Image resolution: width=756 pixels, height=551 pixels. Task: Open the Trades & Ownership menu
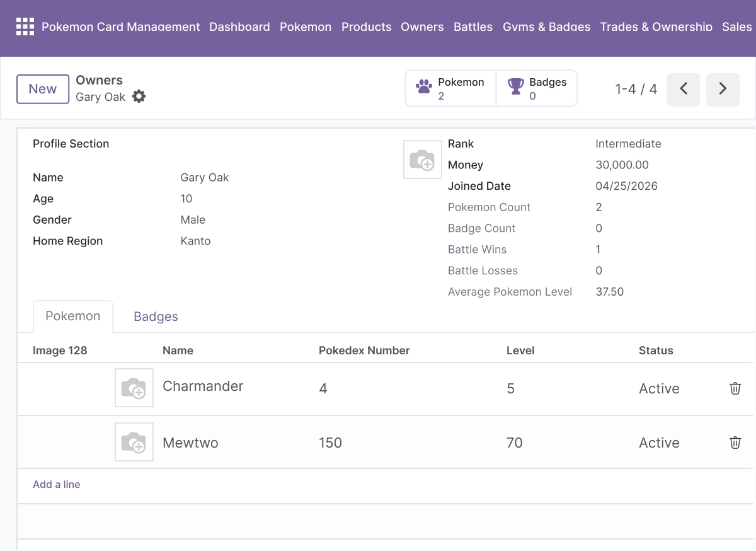click(656, 26)
